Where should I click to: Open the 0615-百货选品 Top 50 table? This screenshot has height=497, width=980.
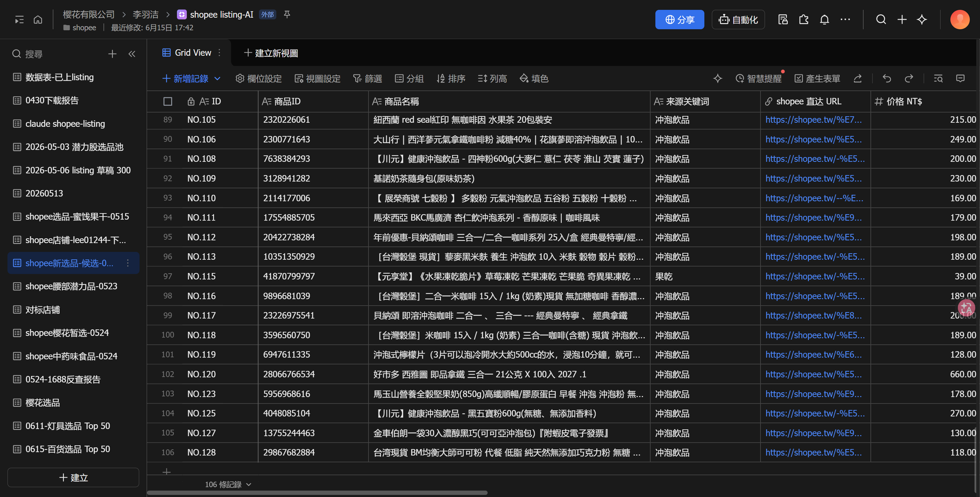click(73, 449)
